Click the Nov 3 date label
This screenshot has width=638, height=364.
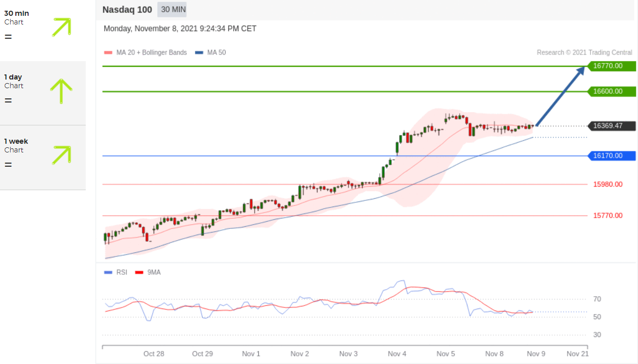pyautogui.click(x=349, y=354)
